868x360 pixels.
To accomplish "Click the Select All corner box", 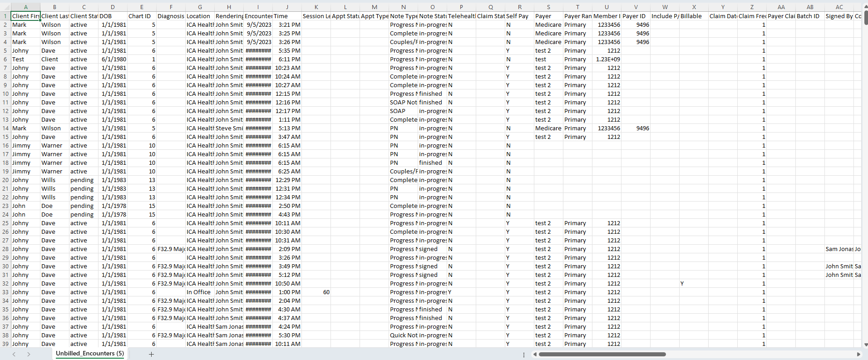I will point(5,7).
